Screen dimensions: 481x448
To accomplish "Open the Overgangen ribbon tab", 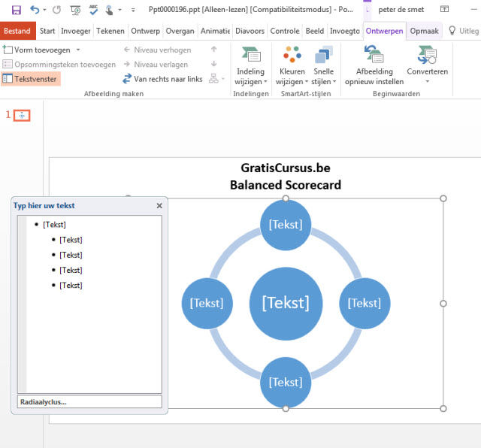I will [x=180, y=31].
